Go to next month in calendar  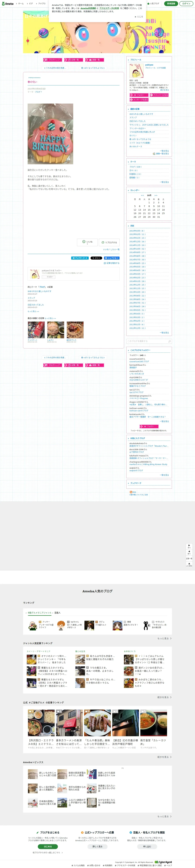point(156,195)
